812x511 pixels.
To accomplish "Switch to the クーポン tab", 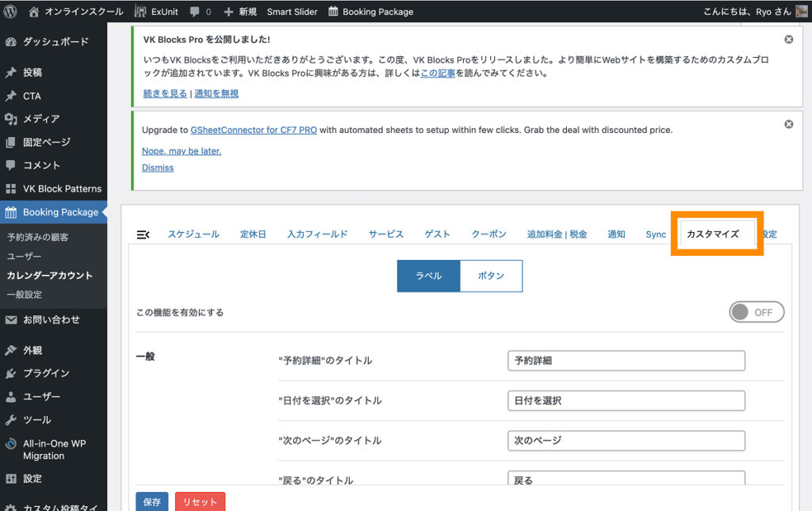I will pyautogui.click(x=488, y=235).
